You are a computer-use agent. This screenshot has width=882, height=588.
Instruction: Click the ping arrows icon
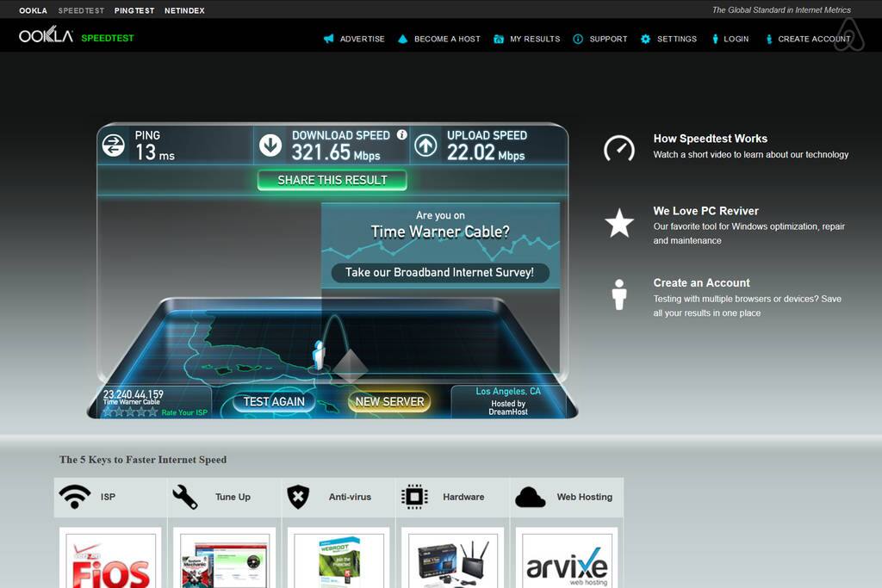pos(114,145)
